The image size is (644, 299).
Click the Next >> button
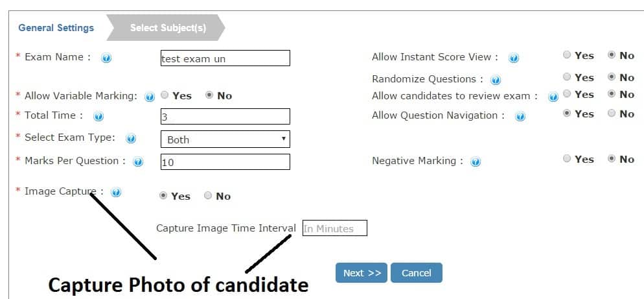(x=362, y=273)
